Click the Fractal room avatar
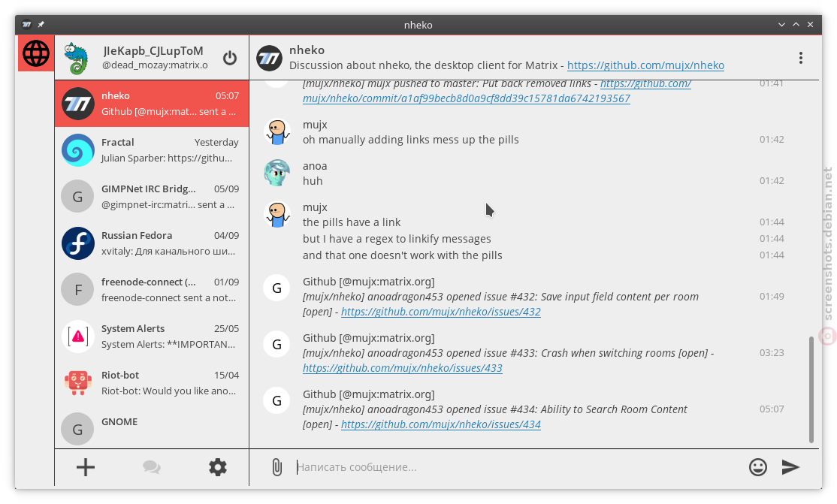This screenshot has height=504, width=837. coord(78,150)
